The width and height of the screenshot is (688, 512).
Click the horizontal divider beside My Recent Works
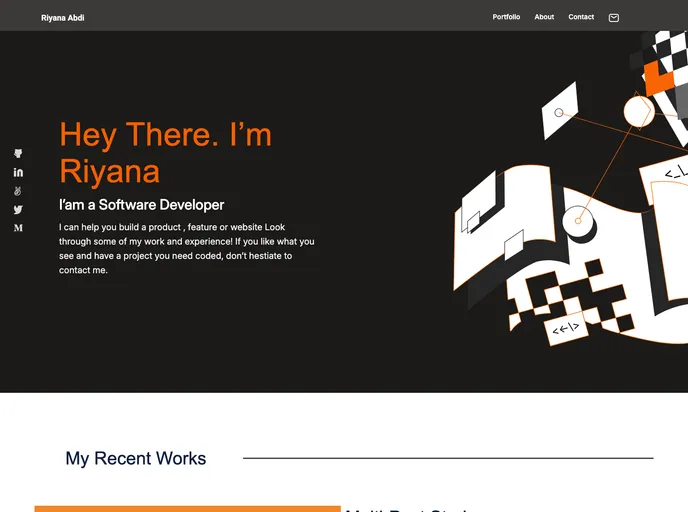[447, 458]
